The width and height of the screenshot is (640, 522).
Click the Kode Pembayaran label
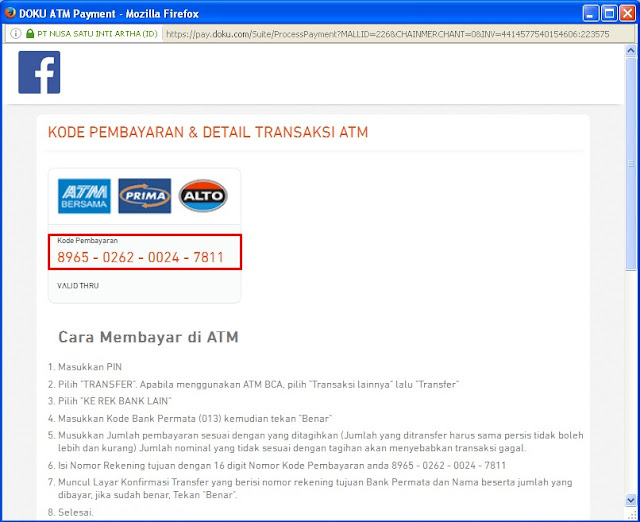point(87,240)
